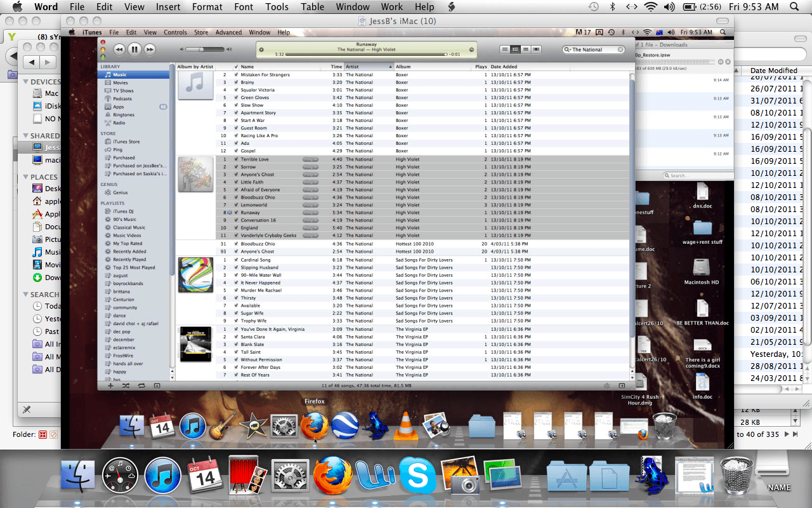
Task: Uncheck the Mistaken For Strangers song
Action: [x=236, y=75]
